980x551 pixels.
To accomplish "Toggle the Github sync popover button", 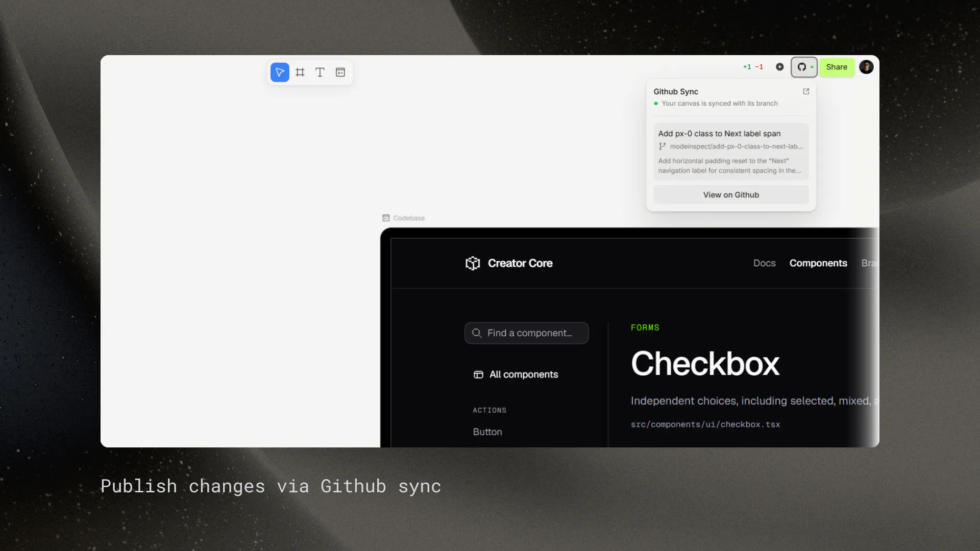I will point(804,67).
